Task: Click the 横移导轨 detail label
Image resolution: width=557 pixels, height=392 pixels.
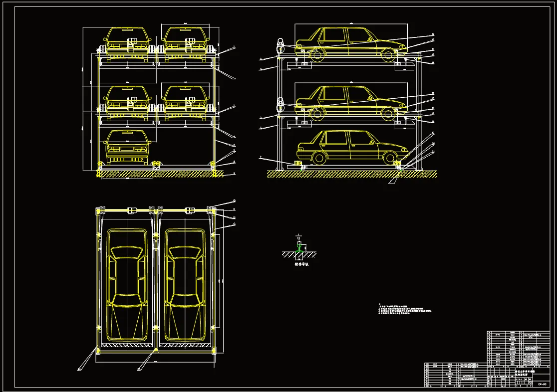Action: [x=302, y=264]
